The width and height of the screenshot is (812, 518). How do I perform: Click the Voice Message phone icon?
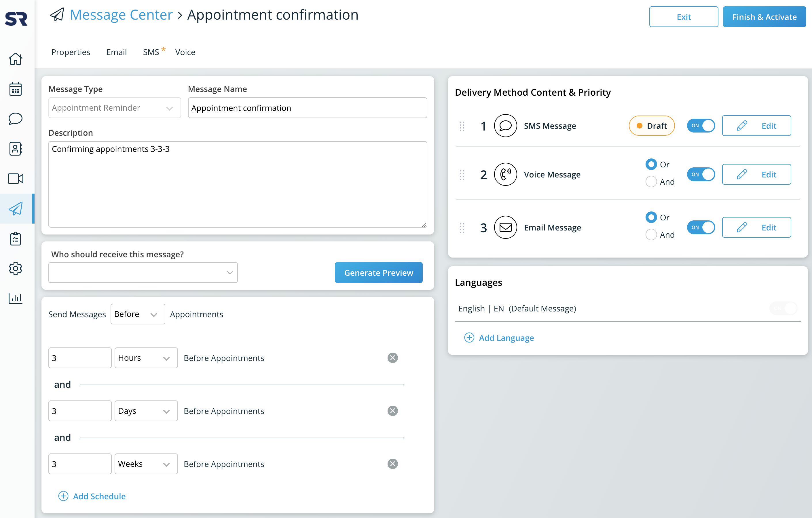505,175
